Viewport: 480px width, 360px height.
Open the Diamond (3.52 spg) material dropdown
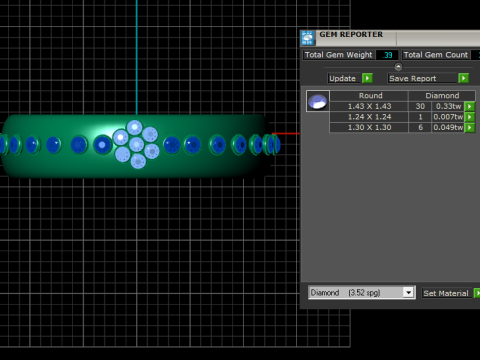(x=409, y=293)
